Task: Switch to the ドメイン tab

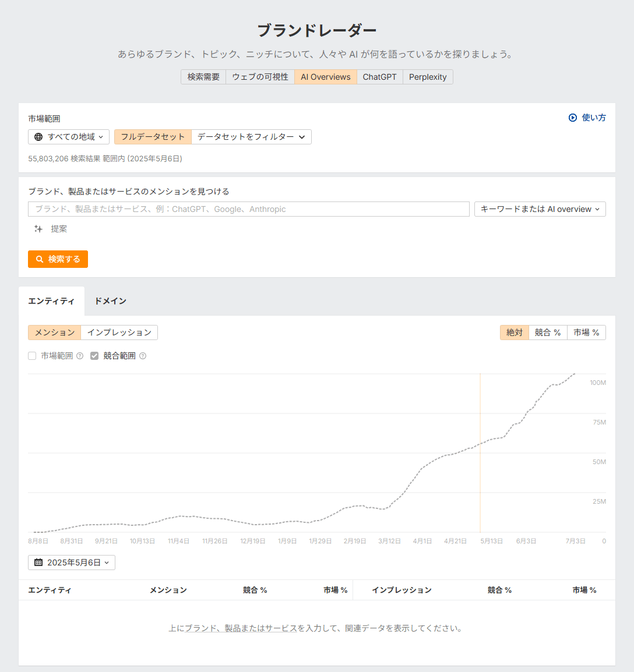Action: tap(110, 301)
